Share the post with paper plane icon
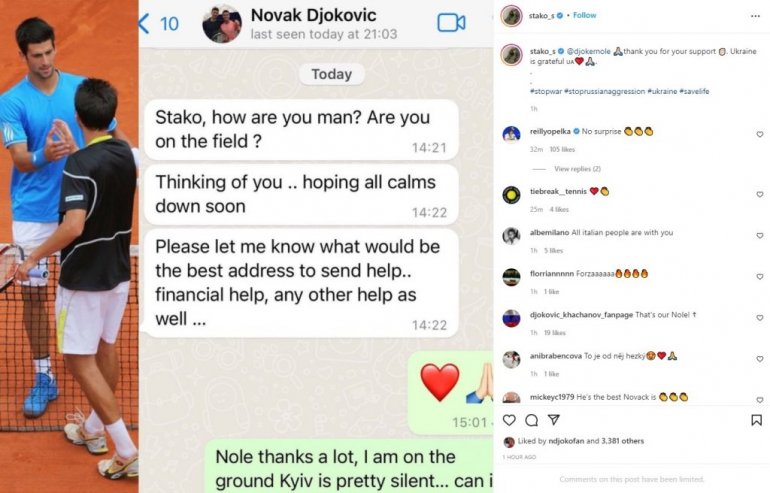 click(553, 420)
